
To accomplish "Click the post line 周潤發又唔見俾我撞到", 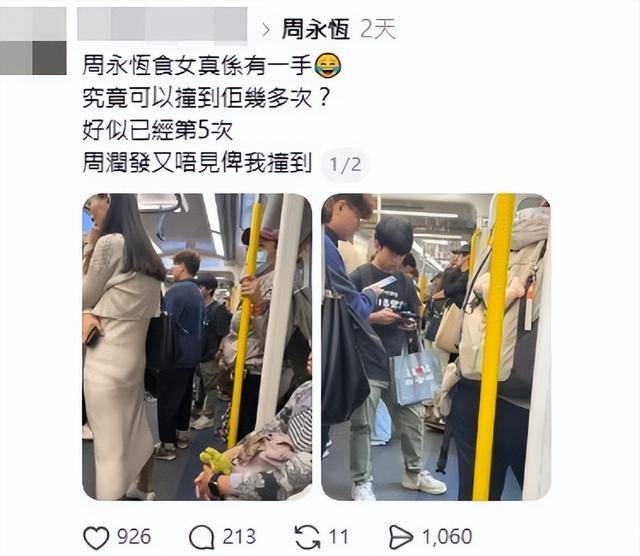I will pyautogui.click(x=197, y=163).
